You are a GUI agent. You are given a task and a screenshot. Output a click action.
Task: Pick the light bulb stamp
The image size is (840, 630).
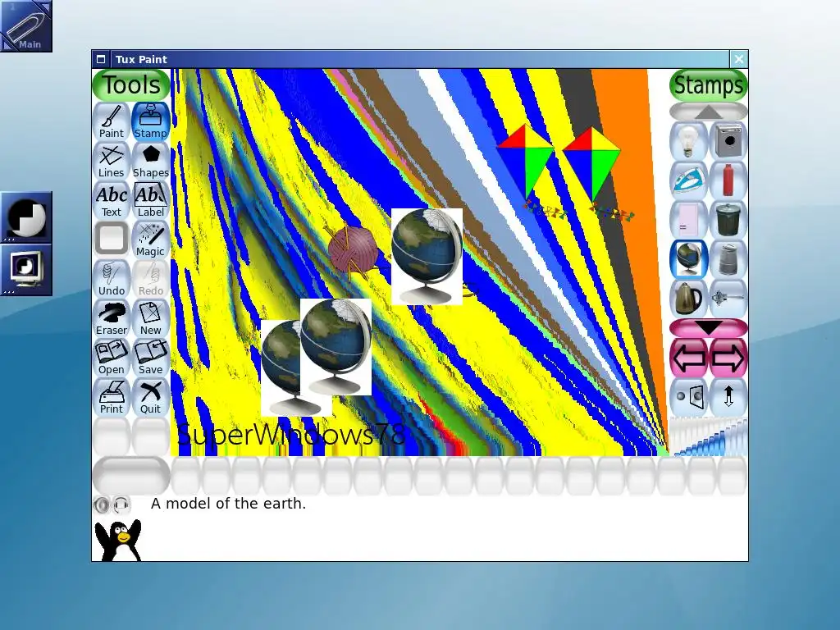(689, 141)
